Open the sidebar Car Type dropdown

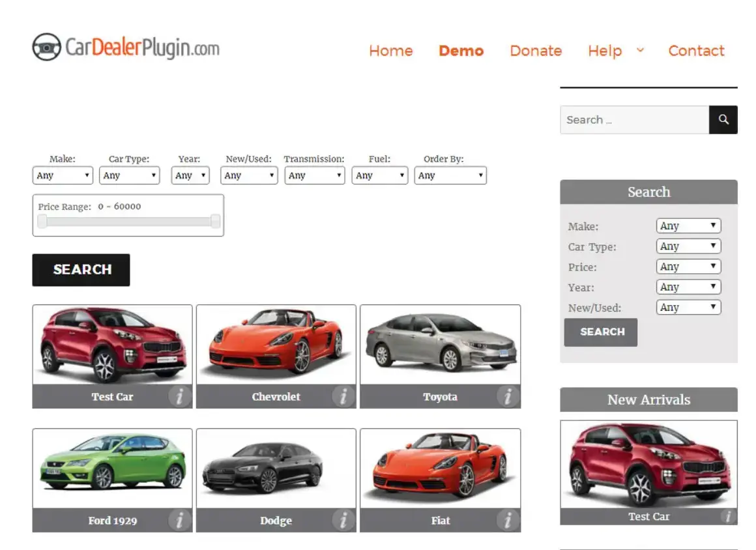click(688, 246)
